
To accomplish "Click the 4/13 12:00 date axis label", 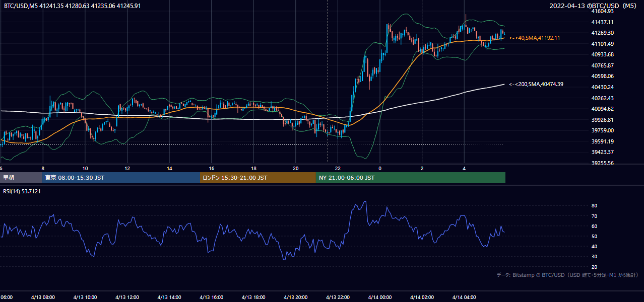I will [x=127, y=297].
